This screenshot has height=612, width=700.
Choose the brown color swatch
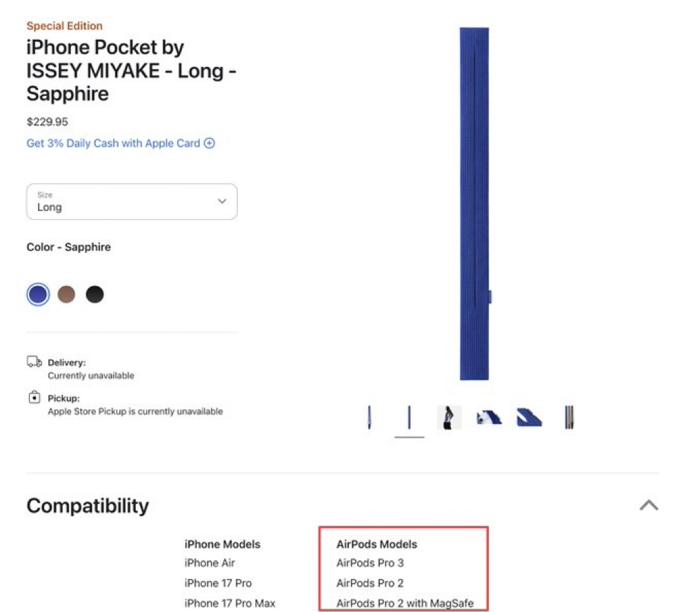click(66, 294)
